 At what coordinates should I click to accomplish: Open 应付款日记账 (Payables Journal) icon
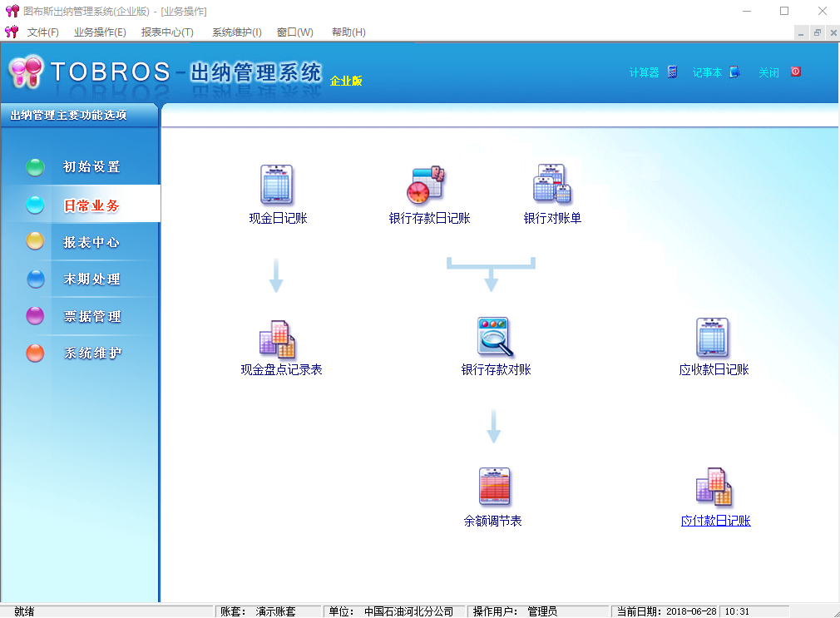coord(714,487)
